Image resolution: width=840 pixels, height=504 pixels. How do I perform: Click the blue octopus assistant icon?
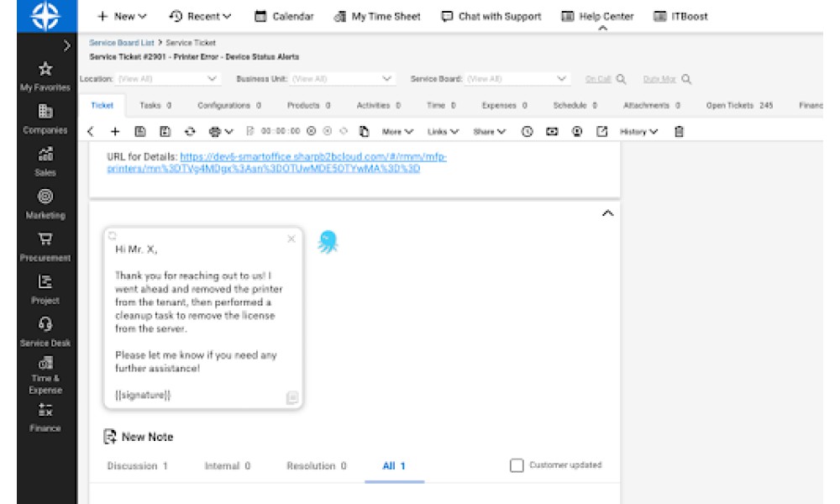pos(328,242)
